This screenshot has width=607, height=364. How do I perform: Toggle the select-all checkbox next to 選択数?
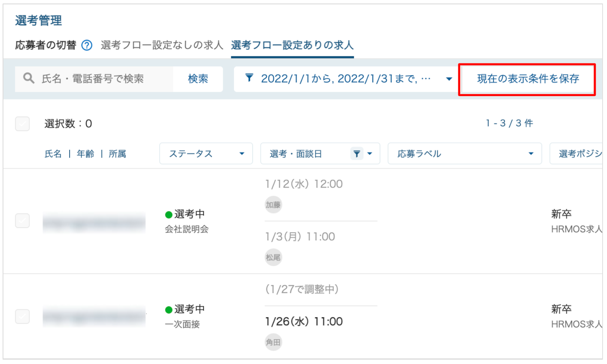pyautogui.click(x=23, y=124)
